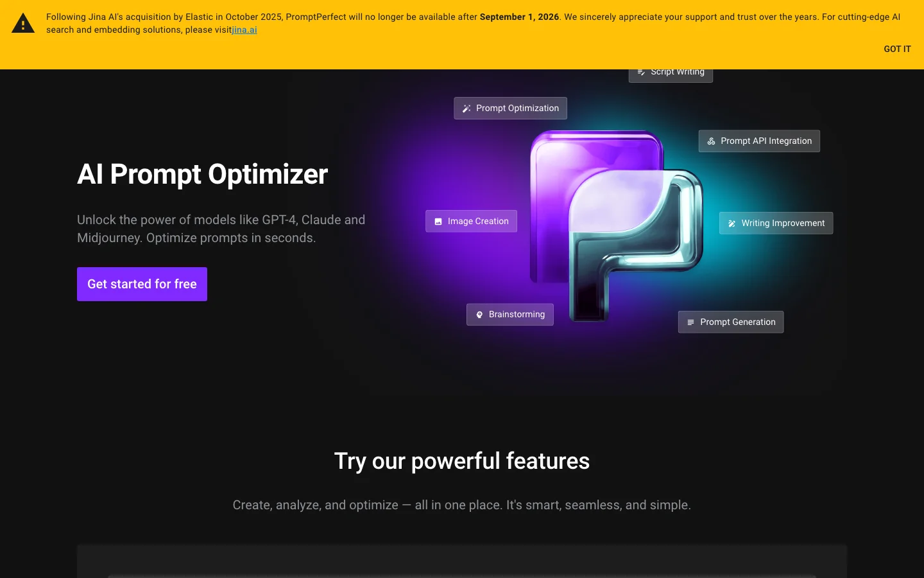Image resolution: width=924 pixels, height=578 pixels.
Task: Click the bold "September 1, 2026" date
Action: pos(519,17)
